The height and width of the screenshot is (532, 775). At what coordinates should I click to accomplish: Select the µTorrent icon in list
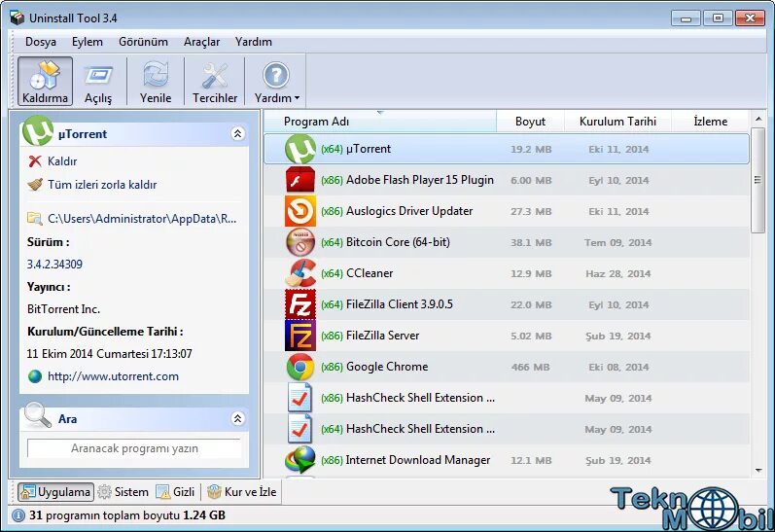click(300, 149)
